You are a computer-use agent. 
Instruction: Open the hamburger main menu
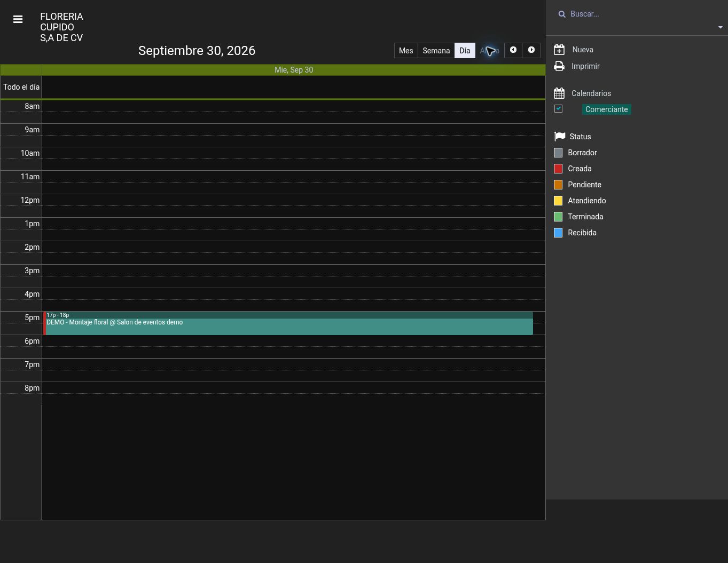point(18,19)
